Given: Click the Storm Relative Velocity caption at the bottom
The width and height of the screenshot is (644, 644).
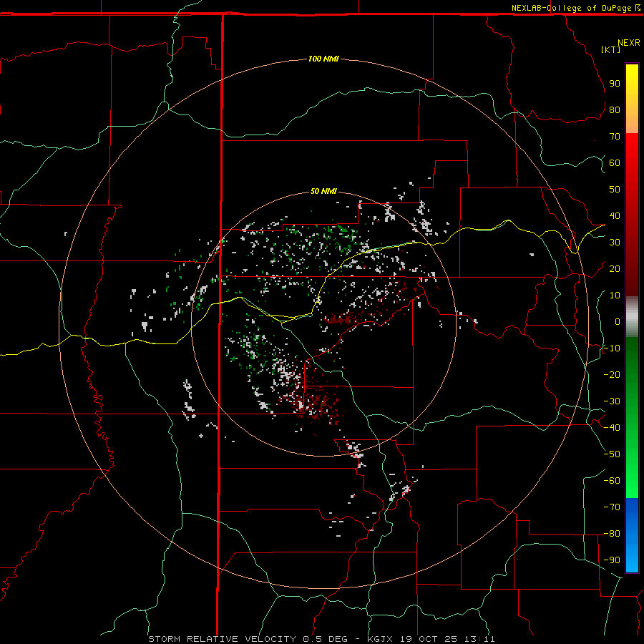Looking at the screenshot, I should 321,639.
